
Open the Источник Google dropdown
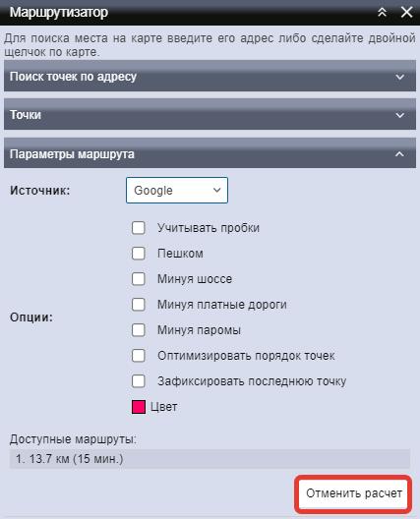(x=177, y=191)
